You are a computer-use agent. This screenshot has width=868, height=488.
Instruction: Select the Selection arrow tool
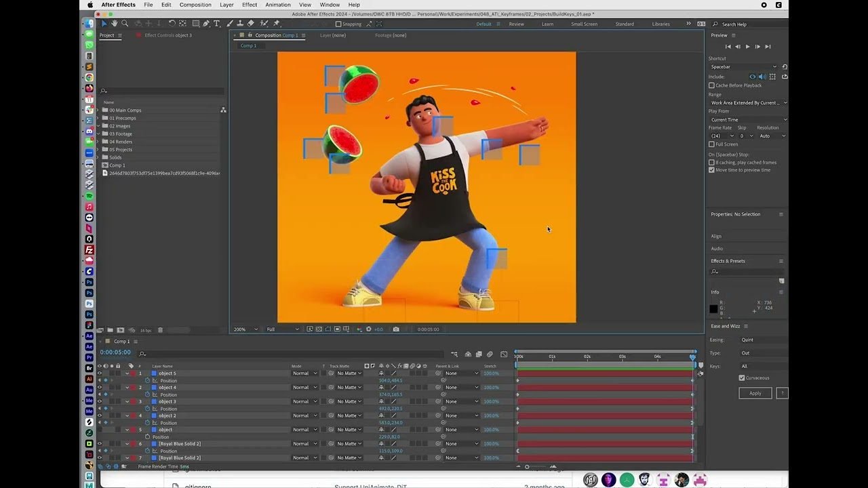104,24
